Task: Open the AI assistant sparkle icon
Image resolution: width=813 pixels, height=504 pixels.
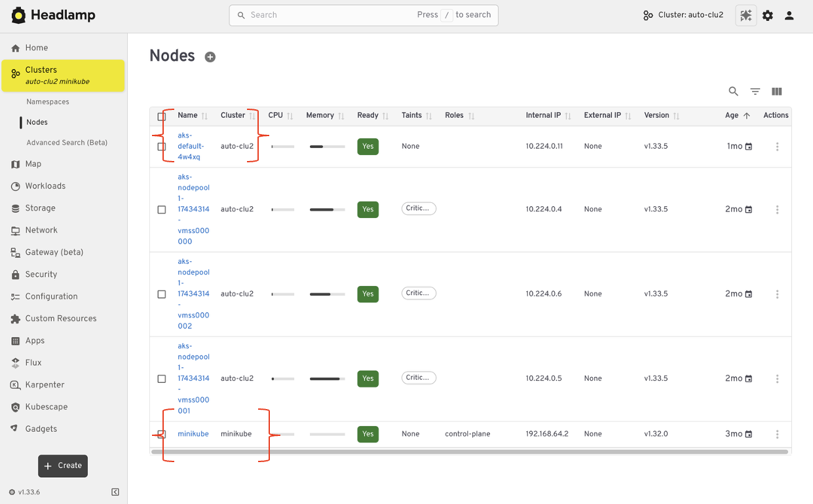Action: (x=746, y=15)
